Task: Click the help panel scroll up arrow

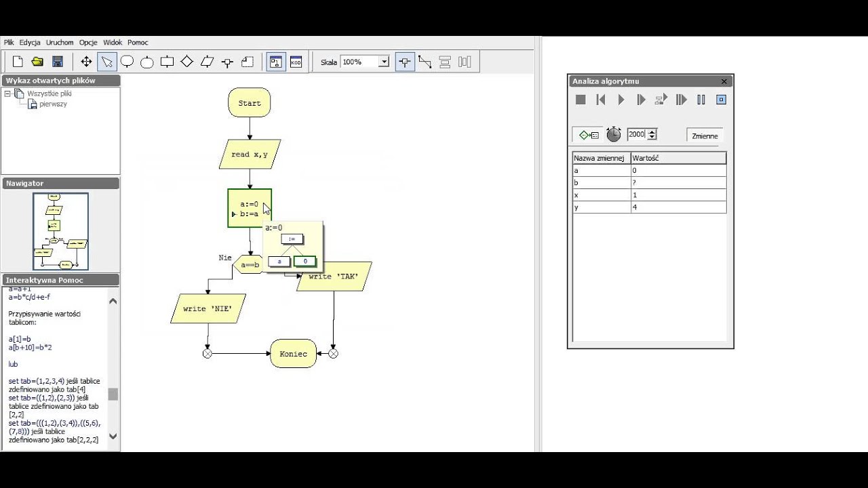Action: coord(113,300)
